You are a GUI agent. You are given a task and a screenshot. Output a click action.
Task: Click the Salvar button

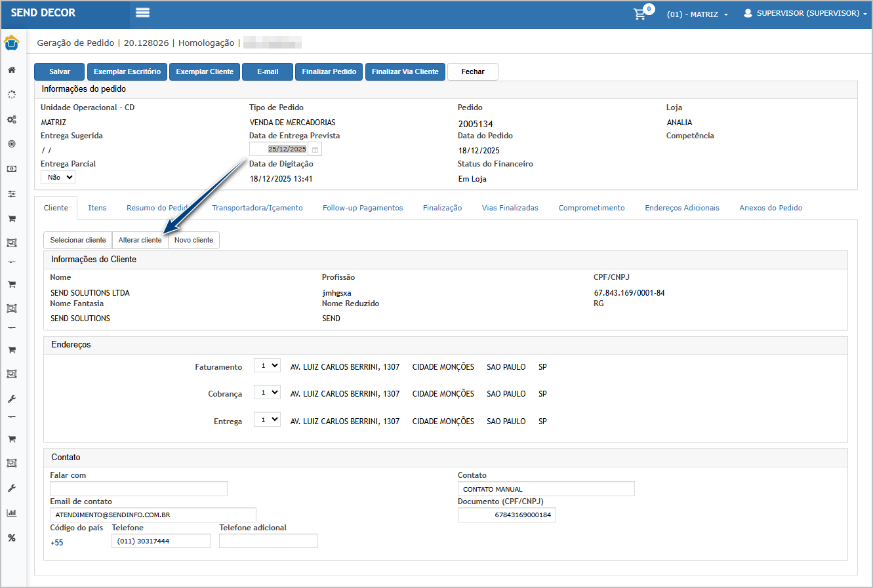click(60, 71)
